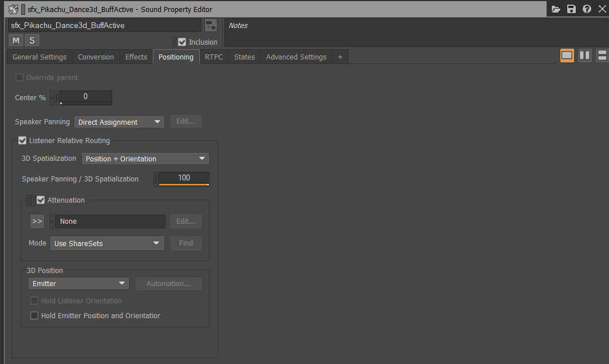609x364 pixels.
Task: Switch to the States tab
Action: [245, 57]
